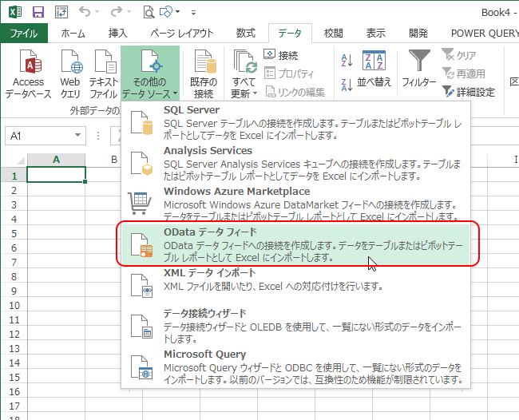Open the 並べ替え sort dialog

(x=374, y=69)
